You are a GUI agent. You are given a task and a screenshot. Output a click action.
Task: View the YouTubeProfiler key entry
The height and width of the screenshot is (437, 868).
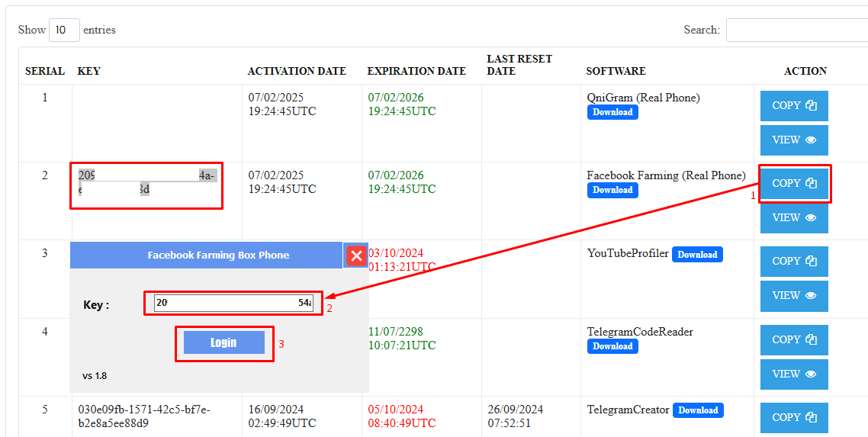(x=794, y=295)
